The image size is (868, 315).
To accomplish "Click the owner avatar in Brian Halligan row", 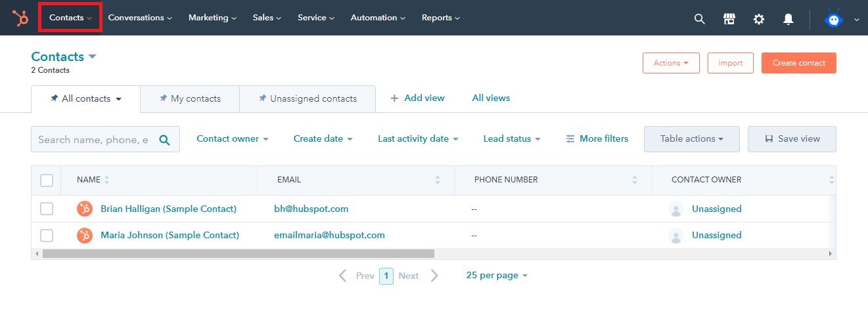I will tap(676, 209).
